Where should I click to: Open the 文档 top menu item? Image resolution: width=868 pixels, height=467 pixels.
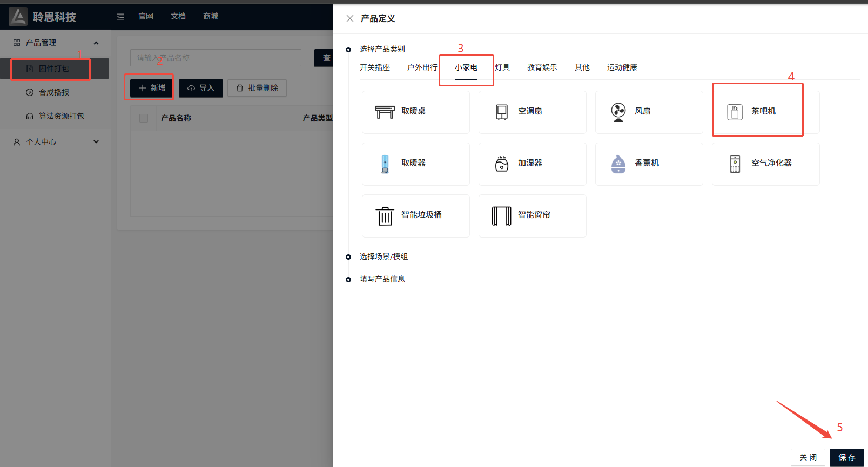point(178,16)
